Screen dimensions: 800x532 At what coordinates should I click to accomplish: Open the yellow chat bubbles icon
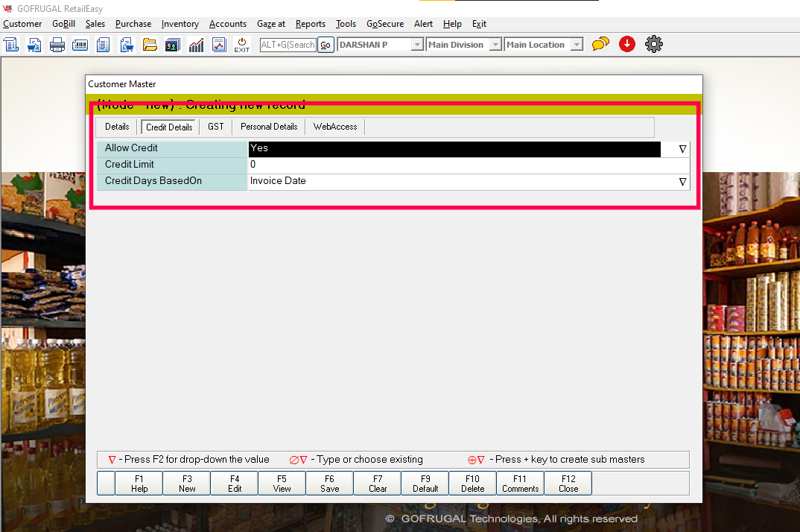[x=600, y=44]
